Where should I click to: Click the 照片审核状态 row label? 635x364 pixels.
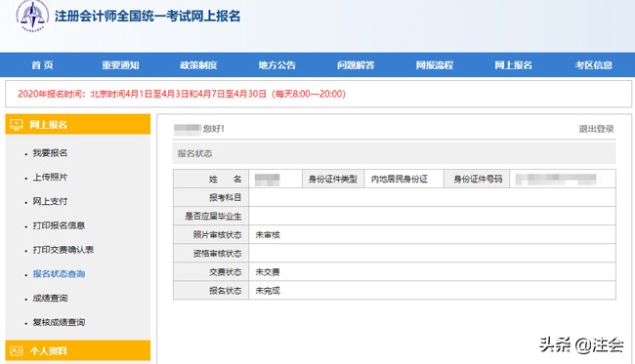[x=217, y=235]
